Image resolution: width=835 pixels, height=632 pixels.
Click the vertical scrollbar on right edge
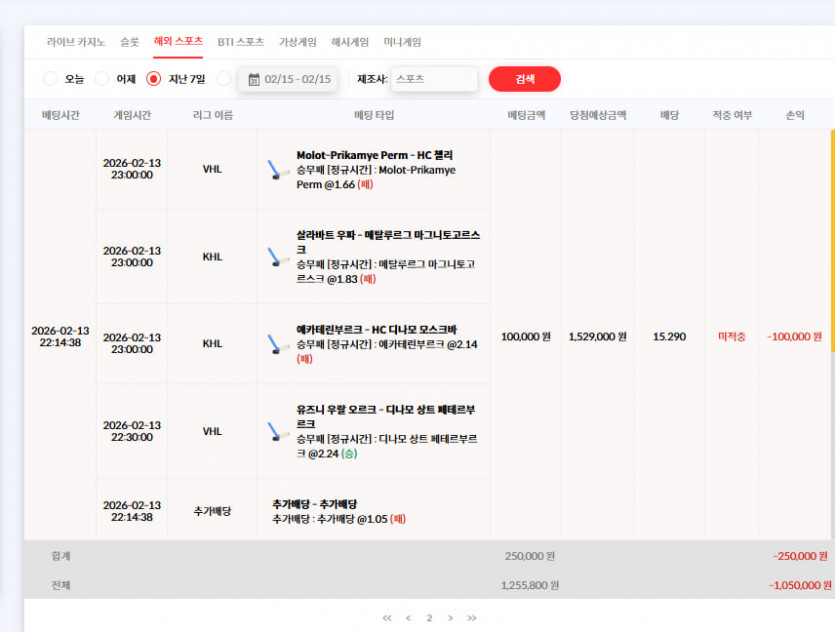point(832,241)
